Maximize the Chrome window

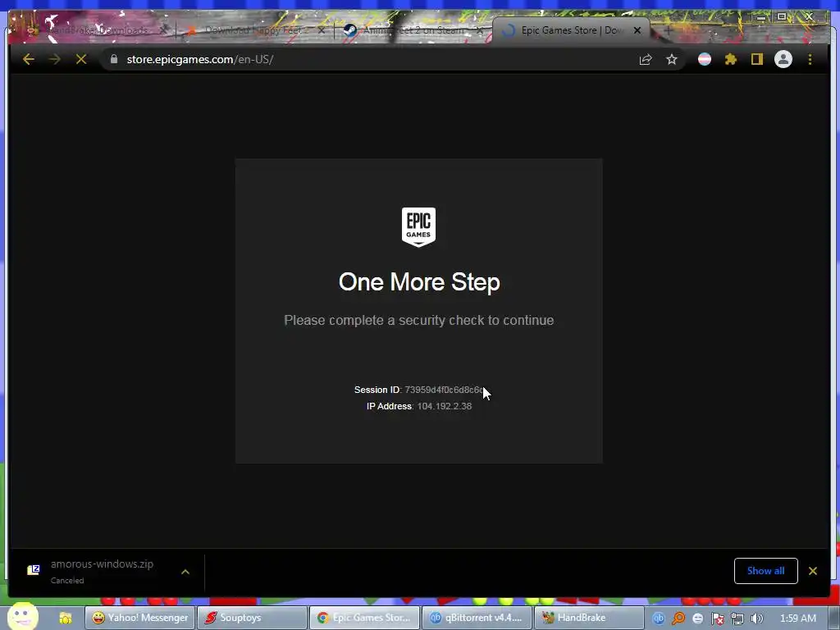[x=782, y=16]
